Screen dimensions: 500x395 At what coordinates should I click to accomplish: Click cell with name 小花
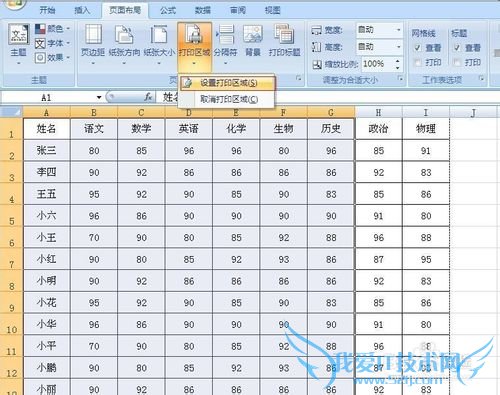click(x=47, y=303)
